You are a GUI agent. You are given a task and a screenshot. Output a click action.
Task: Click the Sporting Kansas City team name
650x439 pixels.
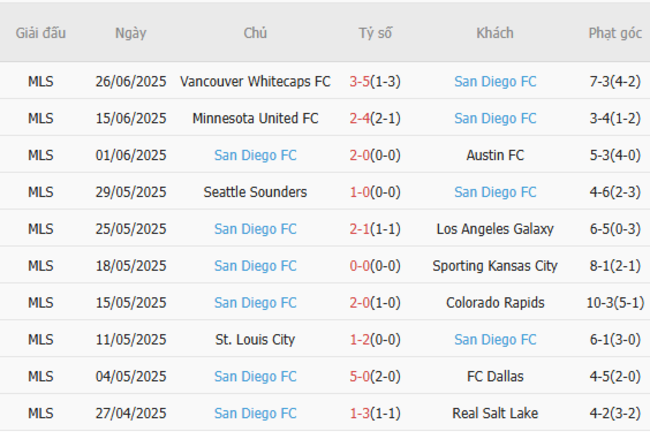pyautogui.click(x=495, y=266)
